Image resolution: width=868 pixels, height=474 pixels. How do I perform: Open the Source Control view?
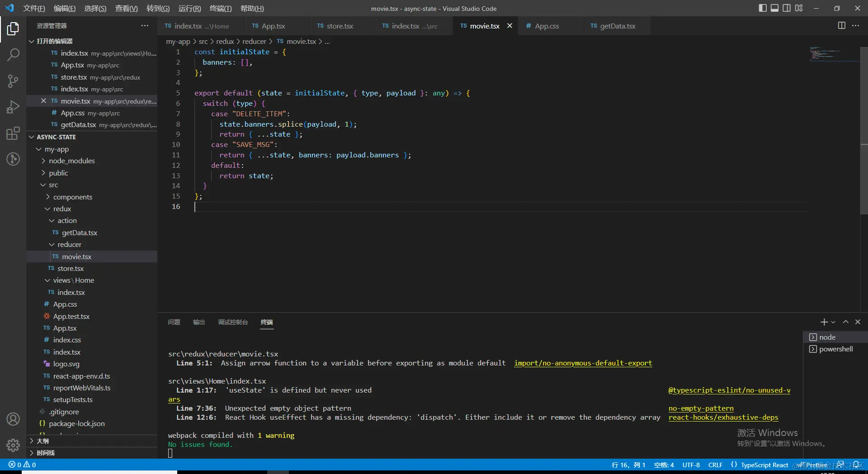click(13, 81)
